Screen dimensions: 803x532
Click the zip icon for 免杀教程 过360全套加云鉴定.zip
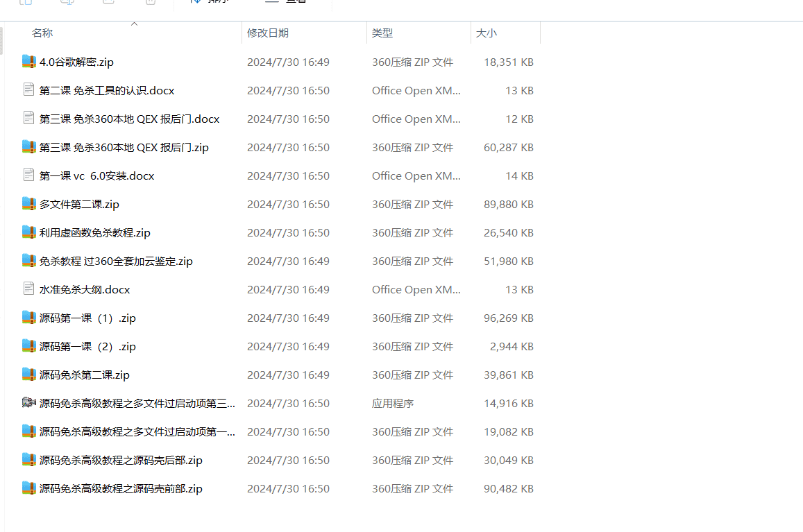point(28,261)
